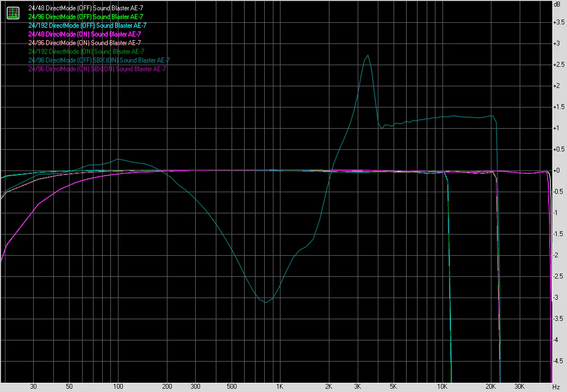Select legend entry 24/192 DirectMode (OFF) Sound Blaster AE-7
Screen dimensions: 567x392
point(87,26)
